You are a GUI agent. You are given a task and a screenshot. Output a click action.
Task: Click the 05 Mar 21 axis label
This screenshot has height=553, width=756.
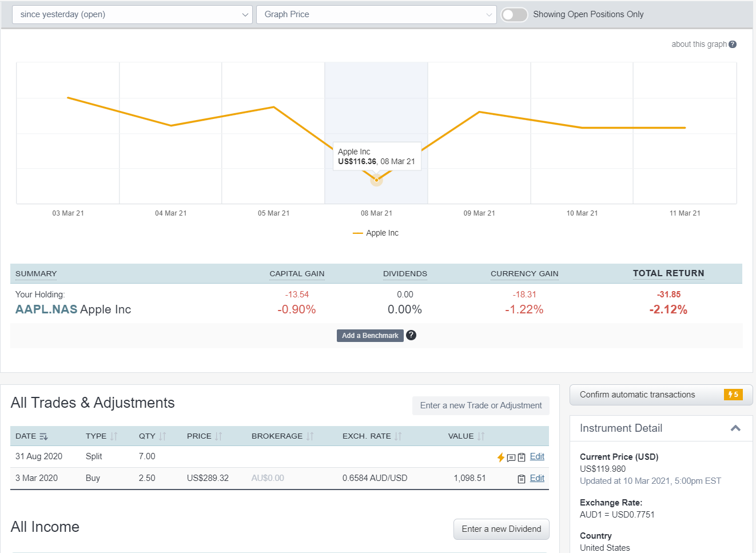274,213
